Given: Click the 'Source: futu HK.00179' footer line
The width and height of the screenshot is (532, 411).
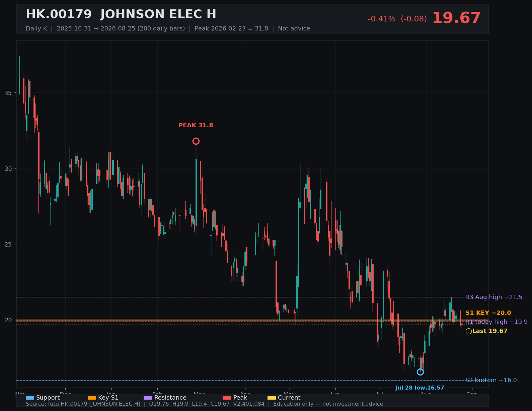Looking at the screenshot, I should [x=204, y=404].
